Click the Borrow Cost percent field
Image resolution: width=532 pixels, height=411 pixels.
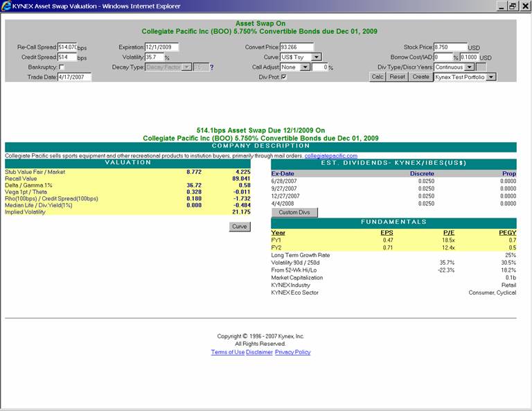pos(443,57)
